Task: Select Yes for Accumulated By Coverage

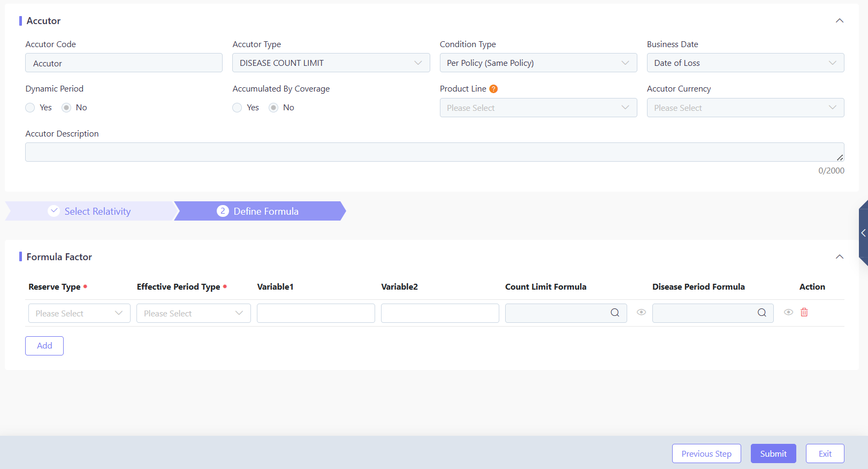Action: [237, 108]
